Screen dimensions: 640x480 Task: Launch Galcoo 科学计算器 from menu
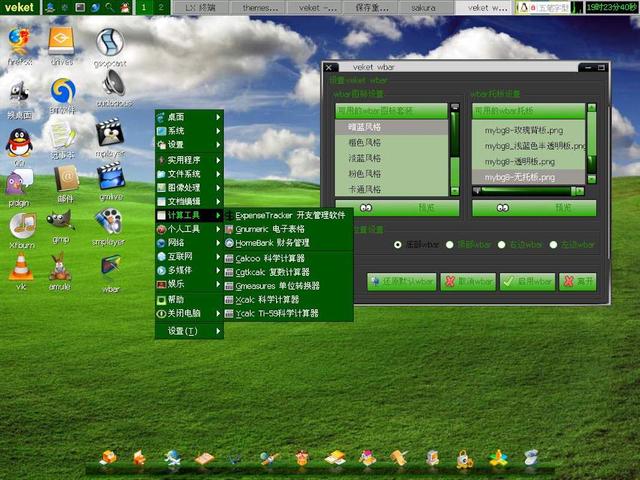point(288,258)
